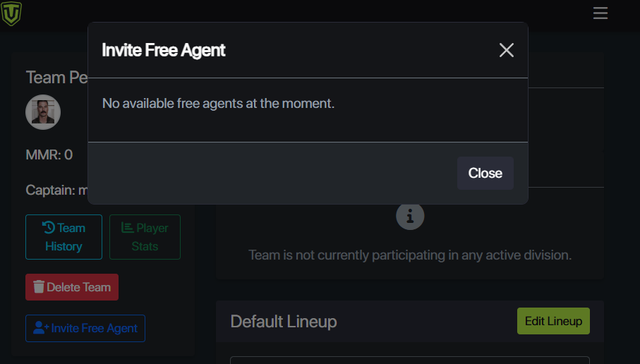Click the mustached player avatar
This screenshot has width=640, height=364.
point(43,111)
